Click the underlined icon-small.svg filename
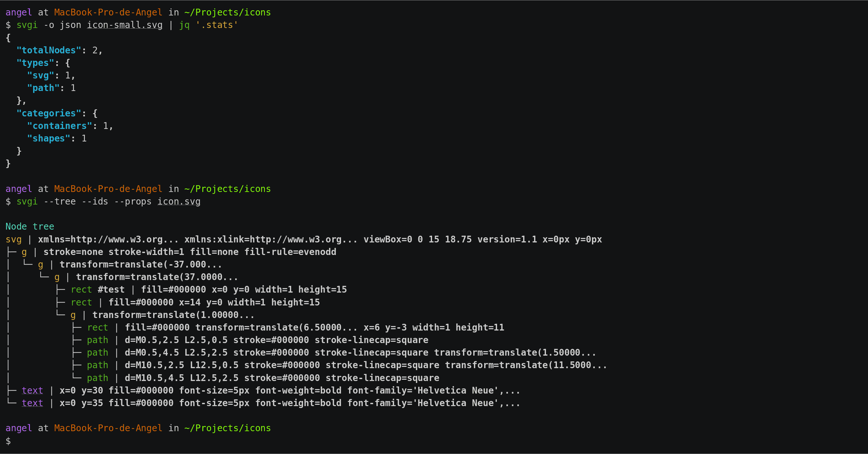The height and width of the screenshot is (454, 868). (x=125, y=25)
